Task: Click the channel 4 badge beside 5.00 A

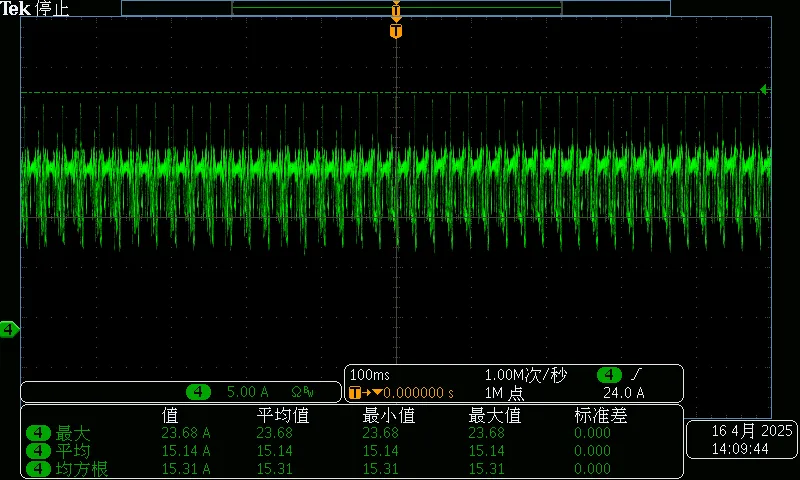Action: (198, 392)
